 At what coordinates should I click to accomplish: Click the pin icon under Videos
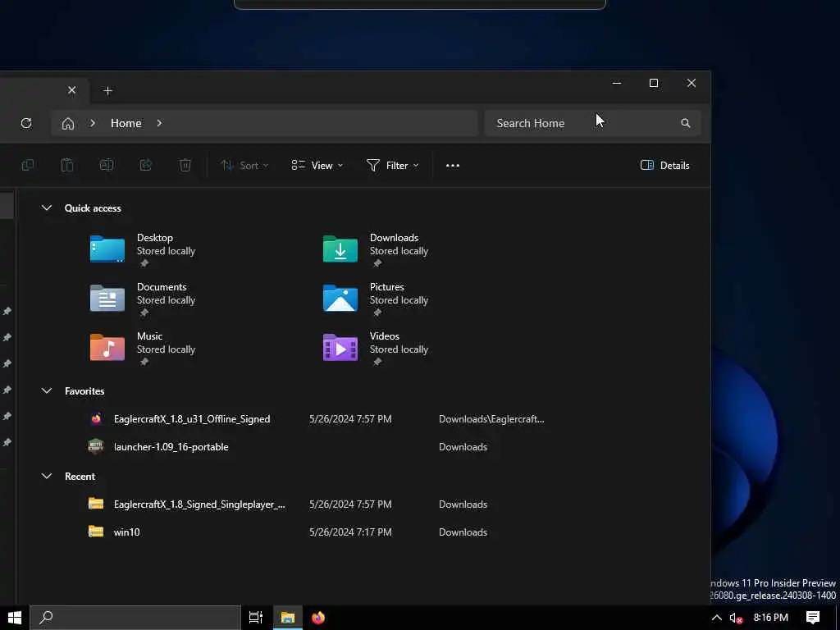tap(377, 362)
